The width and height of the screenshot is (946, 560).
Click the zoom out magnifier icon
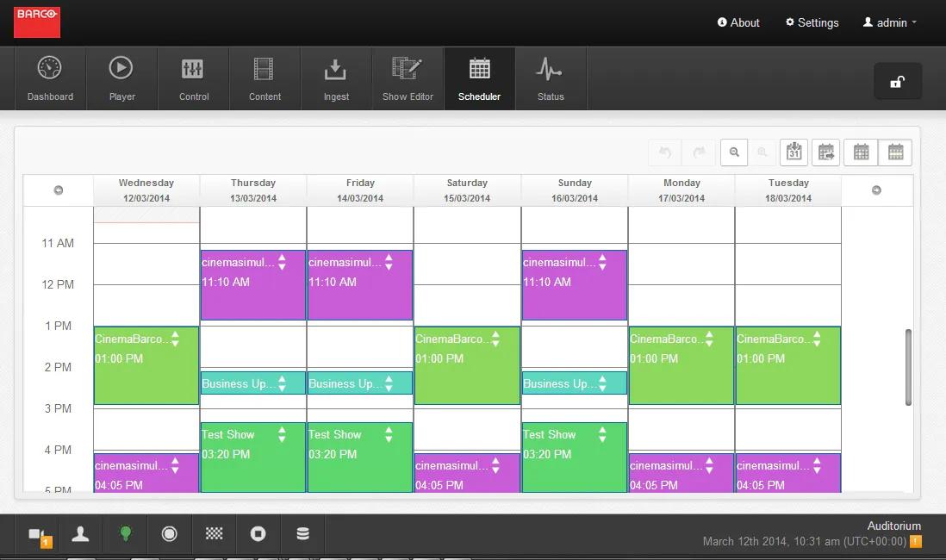734,152
